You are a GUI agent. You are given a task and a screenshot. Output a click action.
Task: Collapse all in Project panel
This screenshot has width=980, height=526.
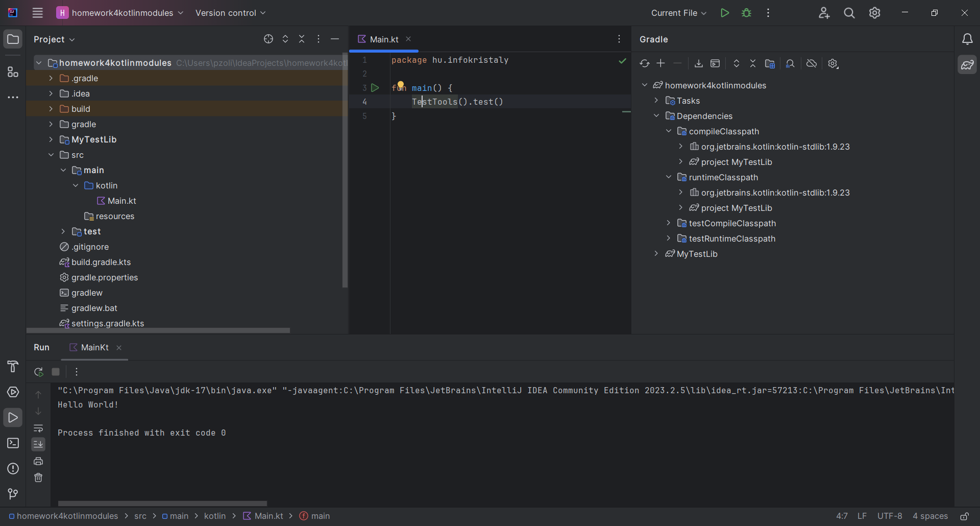pyautogui.click(x=302, y=39)
